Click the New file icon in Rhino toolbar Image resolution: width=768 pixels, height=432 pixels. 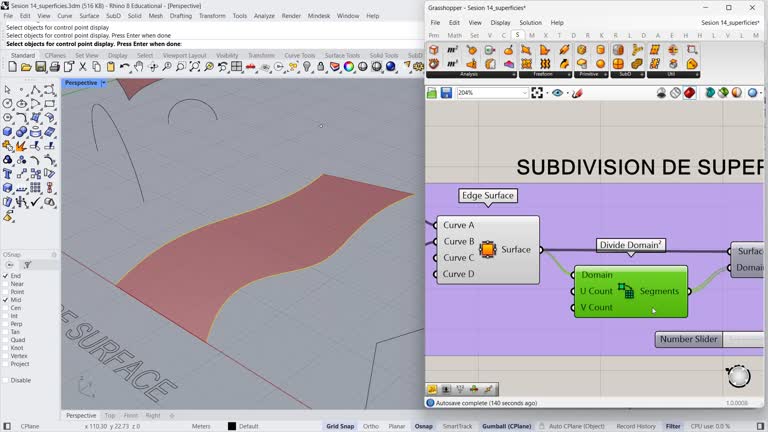point(12,67)
